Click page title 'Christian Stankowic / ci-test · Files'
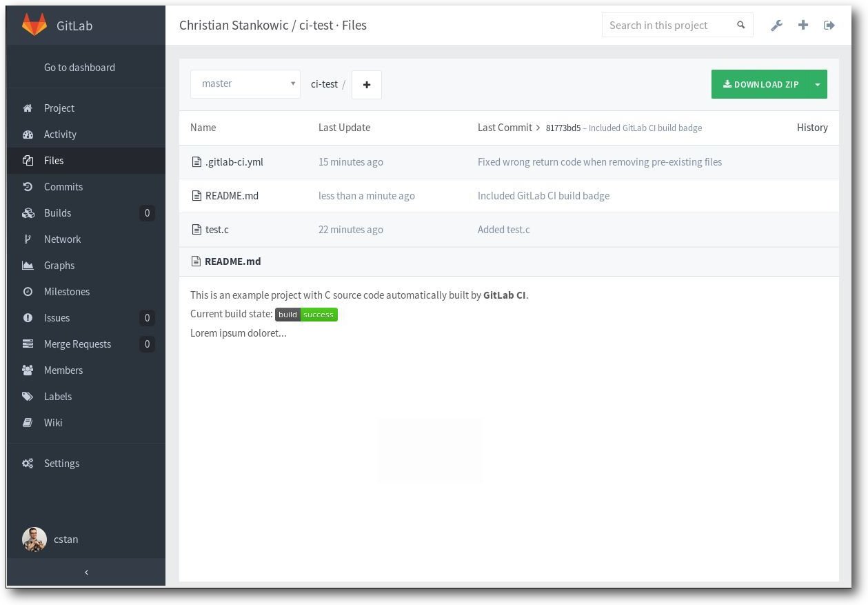The image size is (868, 605). click(x=273, y=26)
